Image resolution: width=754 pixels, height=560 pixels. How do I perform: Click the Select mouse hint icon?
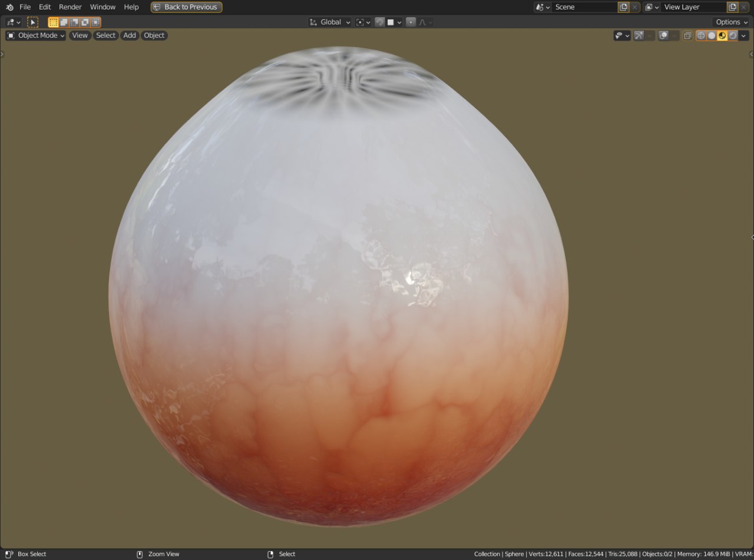[x=270, y=554]
